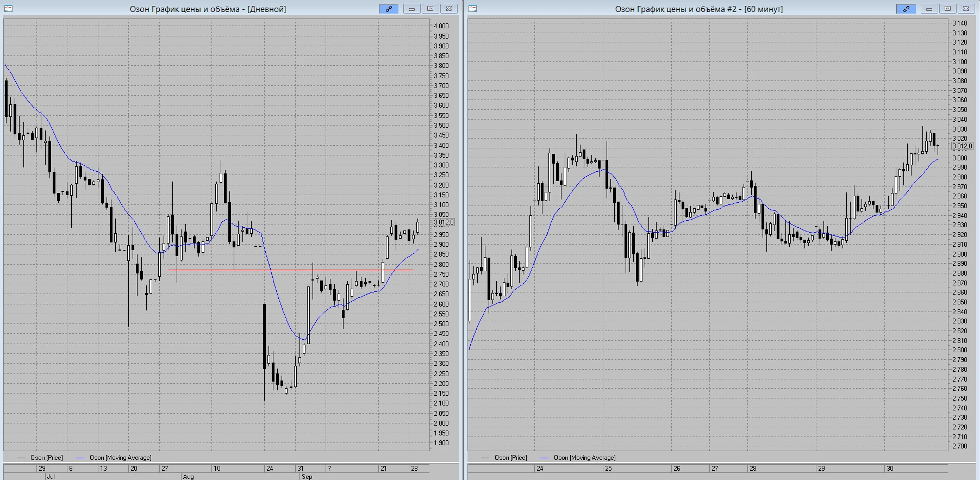Select the title 'Озон График цены и объёма #2 - [60 минут]'
This screenshot has width=980, height=480.
[x=699, y=9]
